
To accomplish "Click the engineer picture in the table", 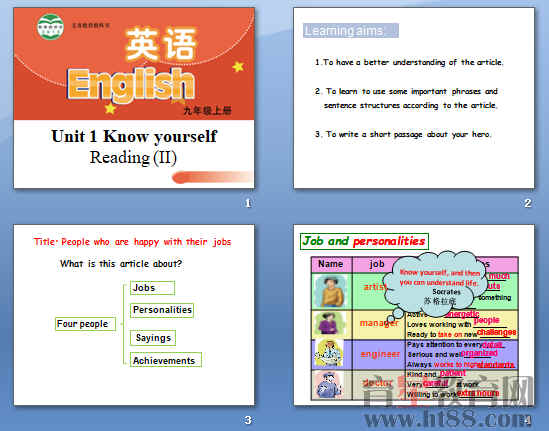I will tap(329, 354).
